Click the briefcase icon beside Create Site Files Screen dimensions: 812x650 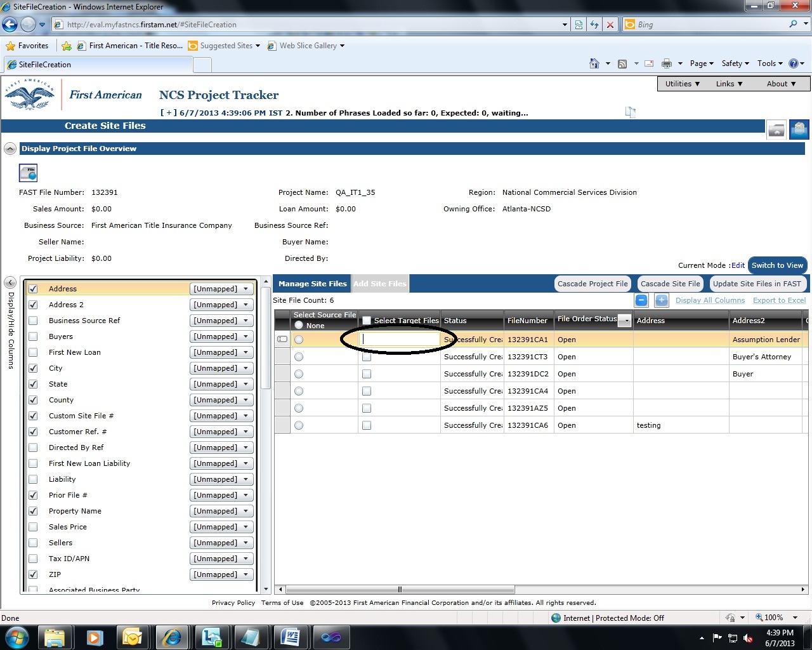[x=799, y=129]
